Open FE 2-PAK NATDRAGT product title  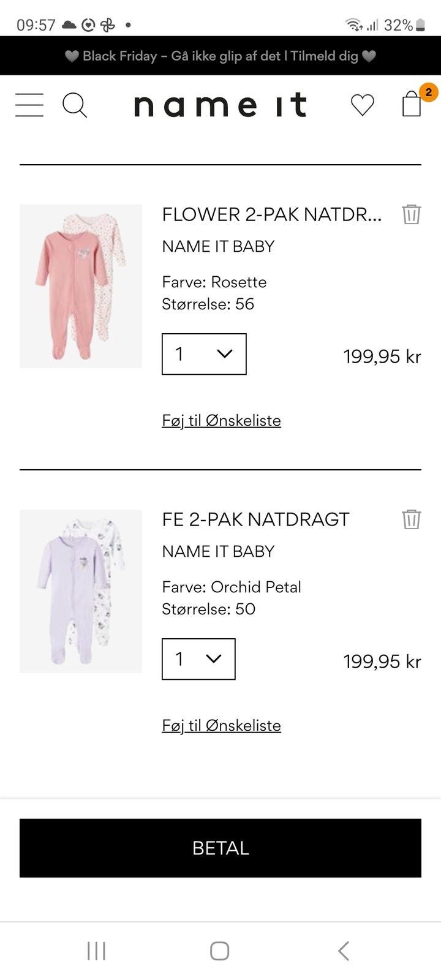click(x=255, y=519)
